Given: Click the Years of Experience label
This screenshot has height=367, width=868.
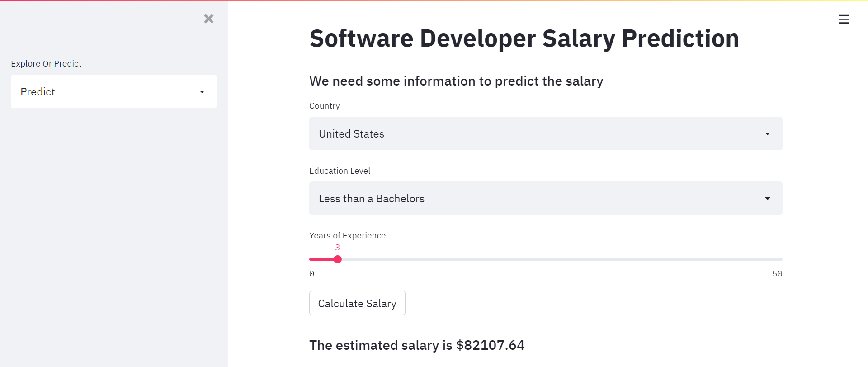Looking at the screenshot, I should tap(347, 236).
